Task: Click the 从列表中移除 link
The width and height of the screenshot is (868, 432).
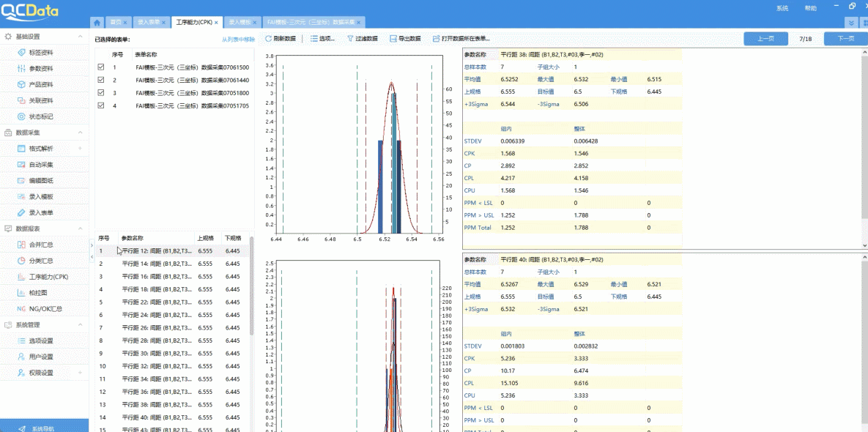Action: (238, 40)
